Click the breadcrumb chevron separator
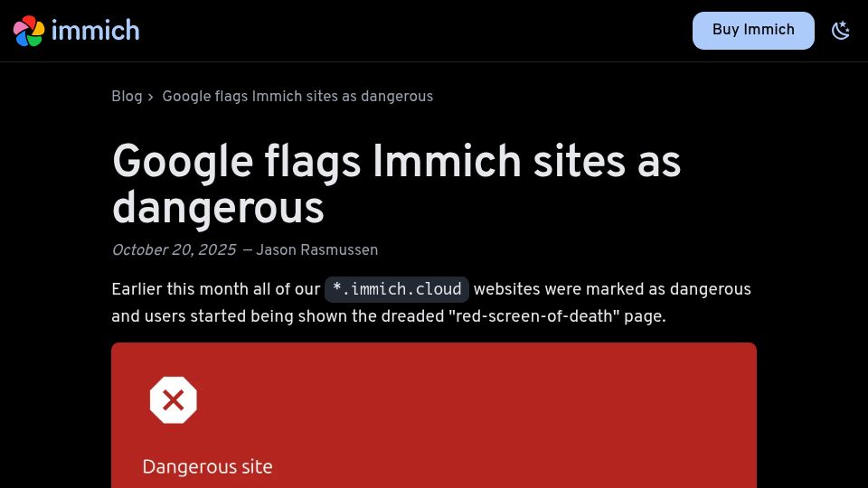 tap(151, 97)
